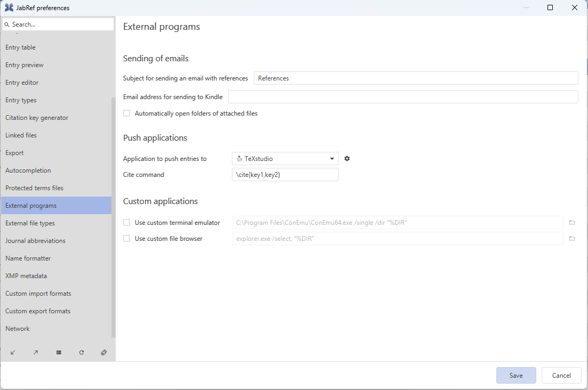Screen dimensions: 588x390
Task: Browse folder for custom terminal emulator
Action: point(571,223)
